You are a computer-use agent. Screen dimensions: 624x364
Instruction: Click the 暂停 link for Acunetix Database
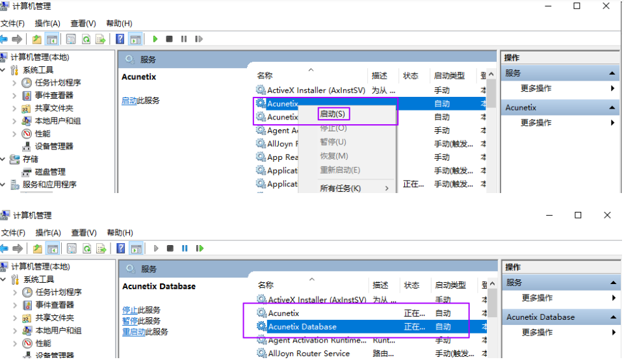(130, 321)
